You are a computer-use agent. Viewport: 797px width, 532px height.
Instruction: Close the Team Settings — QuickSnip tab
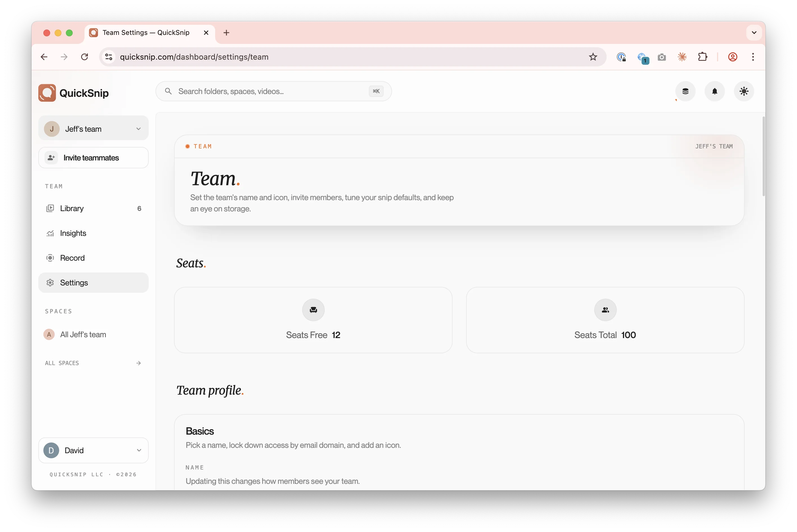[206, 33]
